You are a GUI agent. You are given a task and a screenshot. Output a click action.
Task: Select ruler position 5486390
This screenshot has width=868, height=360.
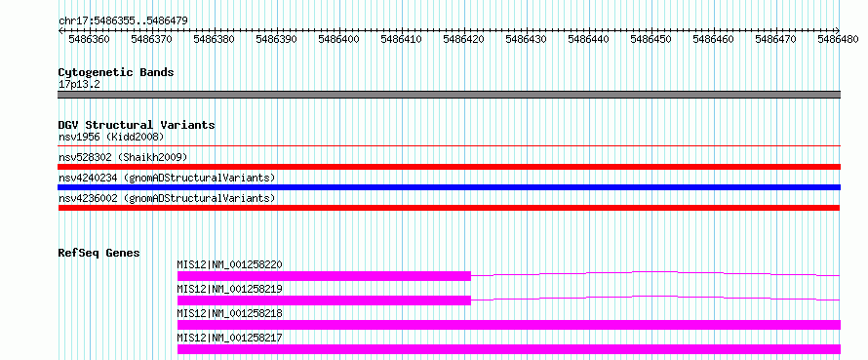(x=276, y=39)
